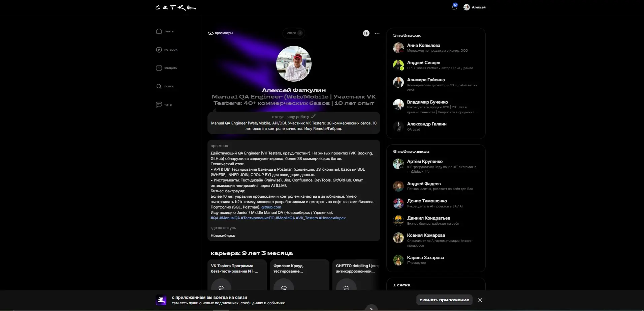Viewport: 644px width, 311px height.
Task: Click the Сетка app icon in banner
Action: pyautogui.click(x=161, y=300)
